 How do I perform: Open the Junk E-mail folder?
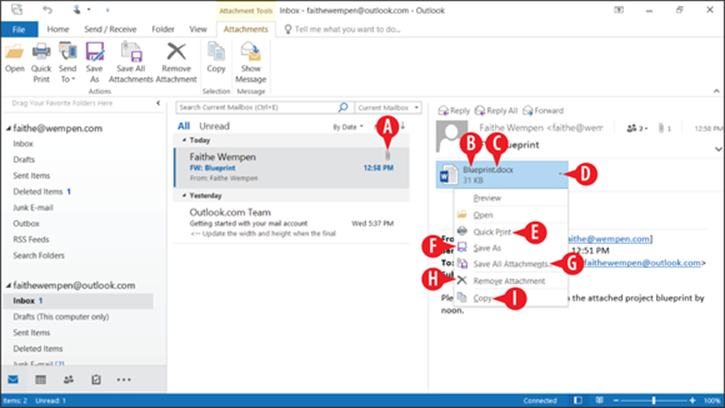coord(33,208)
